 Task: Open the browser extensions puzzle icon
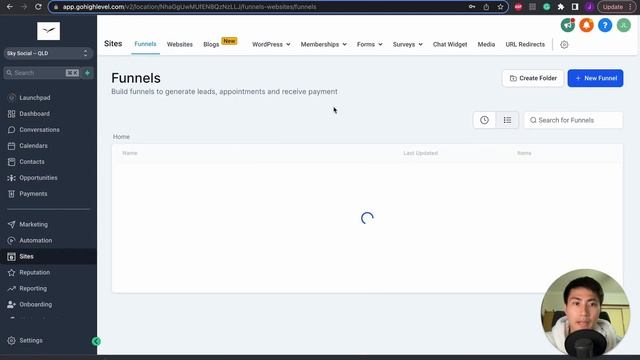point(561,7)
